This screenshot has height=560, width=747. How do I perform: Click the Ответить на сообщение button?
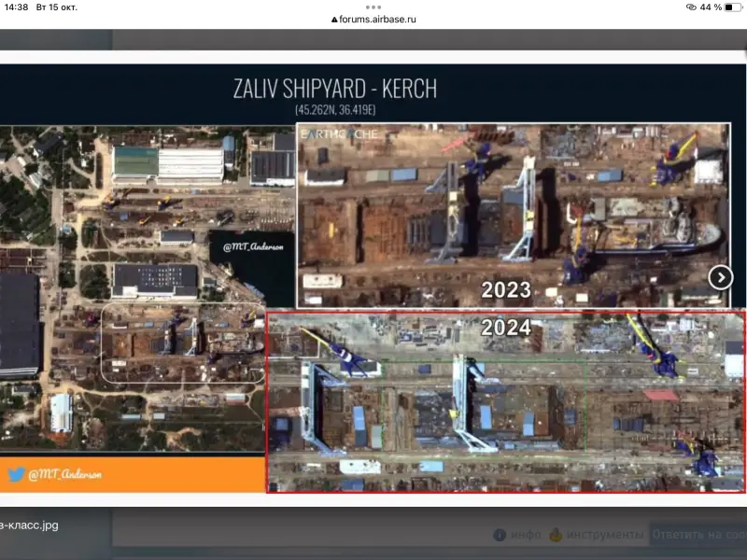coord(698,535)
